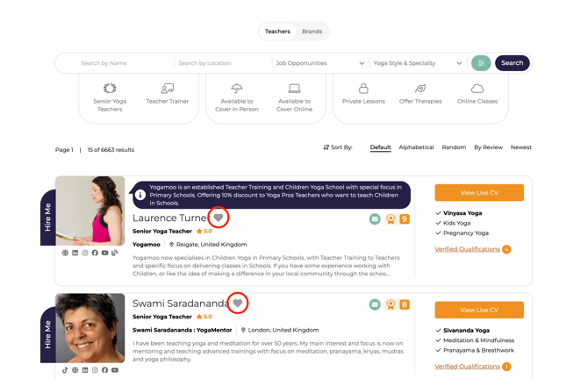
Task: Sort results Alphabetical
Action: (416, 147)
